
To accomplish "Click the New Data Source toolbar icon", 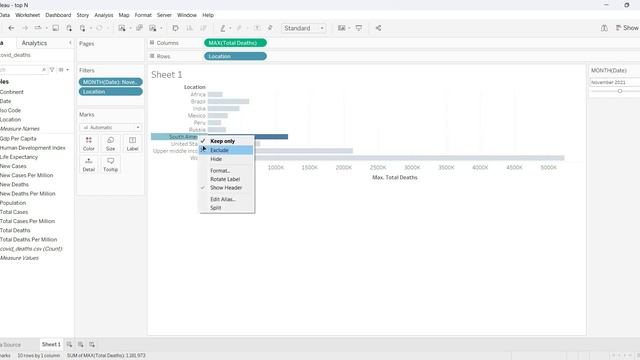I will tap(69, 28).
